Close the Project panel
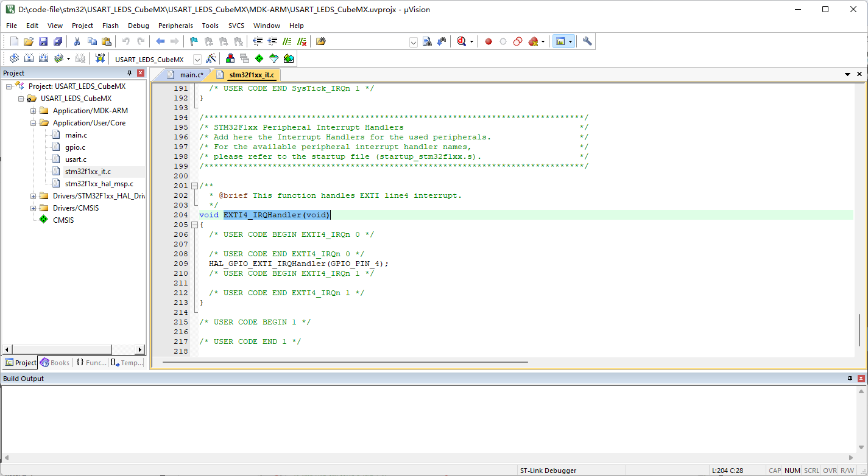Image resolution: width=868 pixels, height=476 pixels. pos(141,73)
